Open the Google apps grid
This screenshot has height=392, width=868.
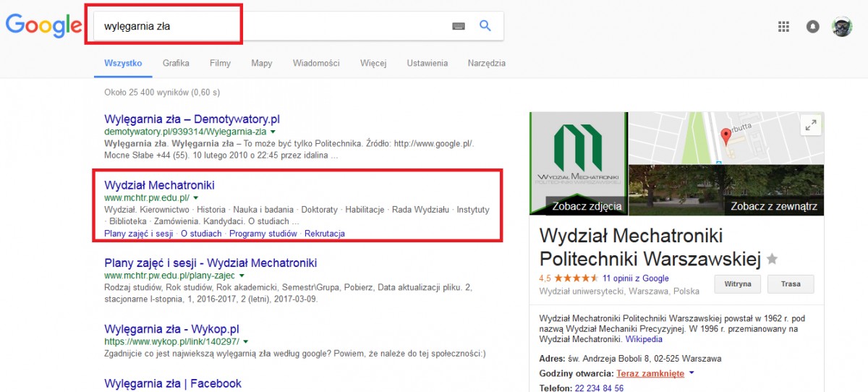783,27
